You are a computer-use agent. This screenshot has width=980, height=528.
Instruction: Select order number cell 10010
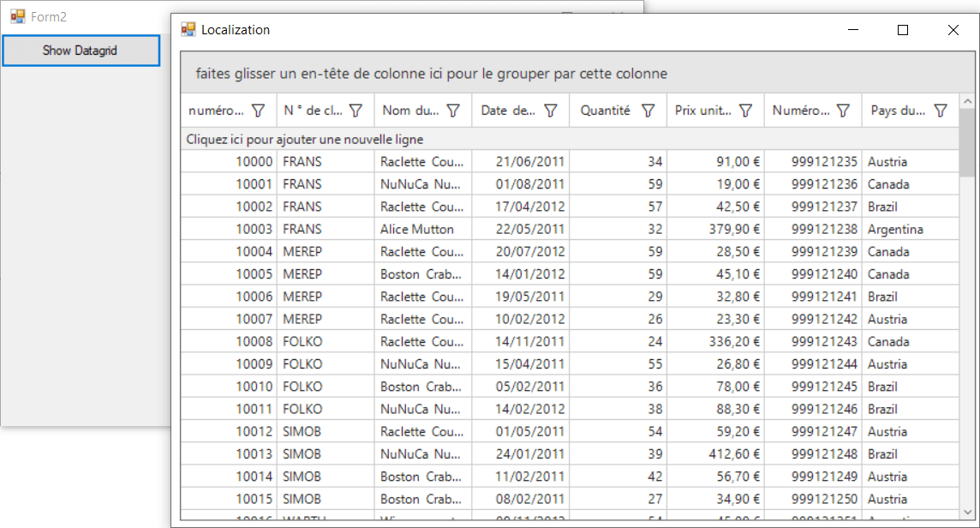[230, 387]
